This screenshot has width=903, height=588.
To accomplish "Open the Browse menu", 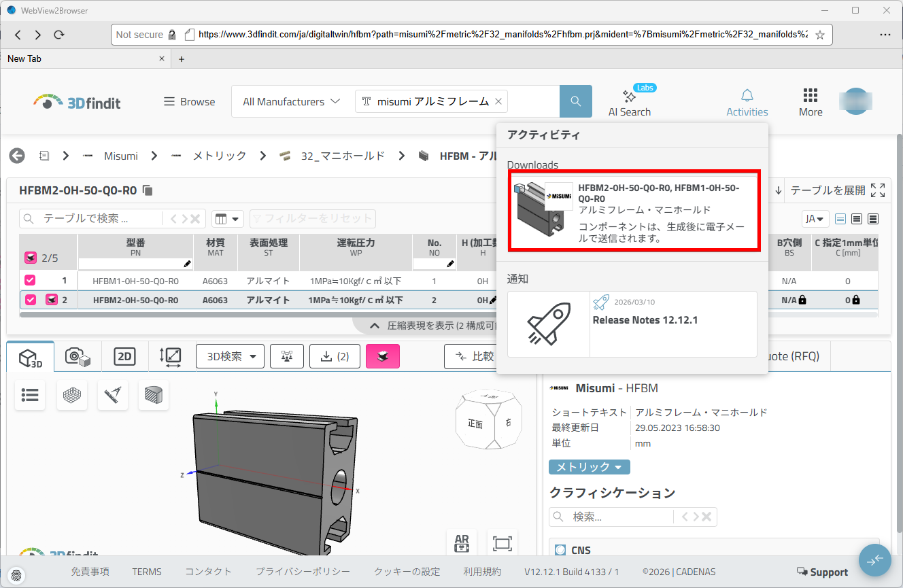I will coord(189,102).
